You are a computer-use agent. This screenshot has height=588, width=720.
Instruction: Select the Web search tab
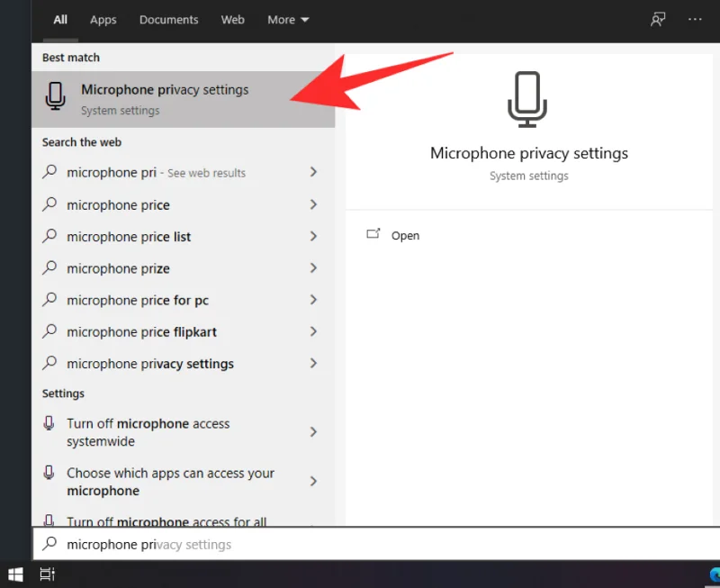click(233, 20)
